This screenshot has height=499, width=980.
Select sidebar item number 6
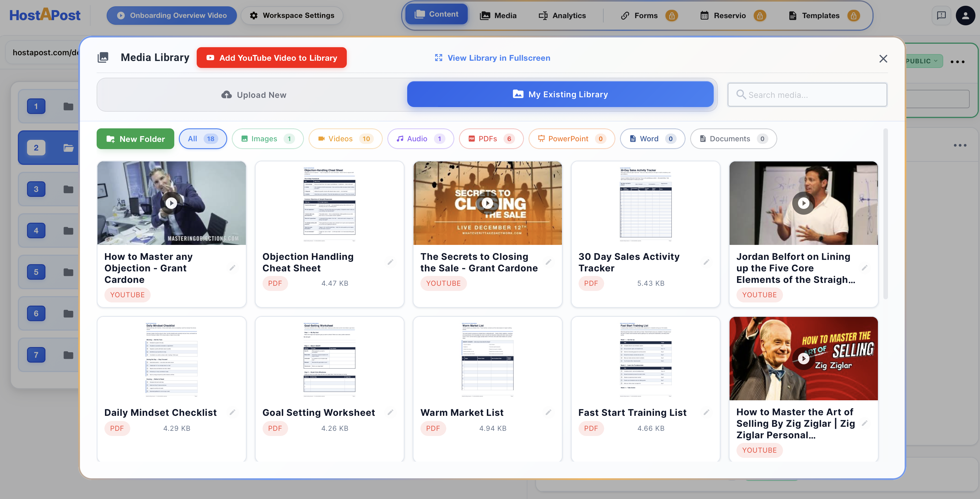coord(36,314)
